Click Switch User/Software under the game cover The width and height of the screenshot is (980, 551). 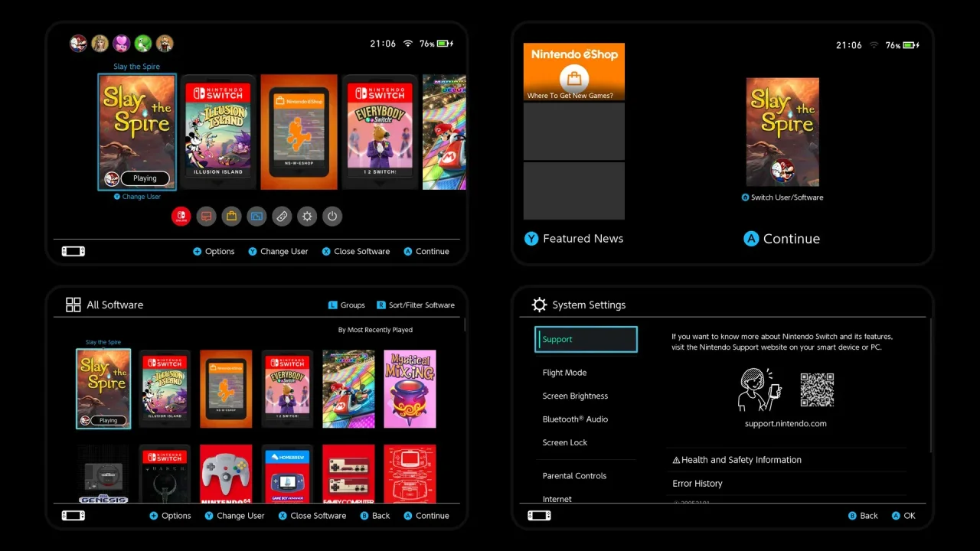pyautogui.click(x=782, y=197)
